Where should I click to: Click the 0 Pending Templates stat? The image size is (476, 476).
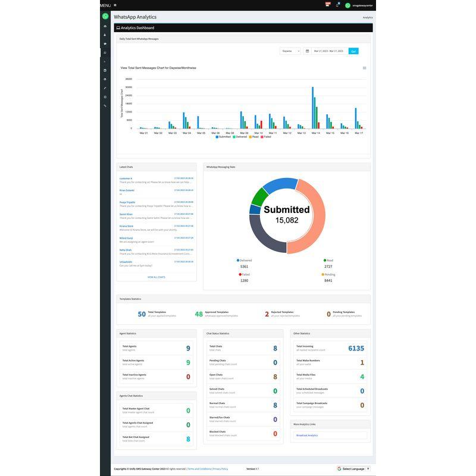click(x=345, y=314)
